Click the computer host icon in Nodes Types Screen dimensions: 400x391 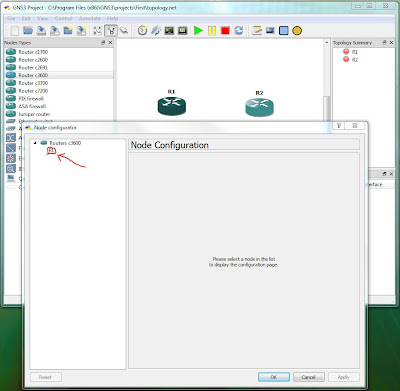(11, 178)
